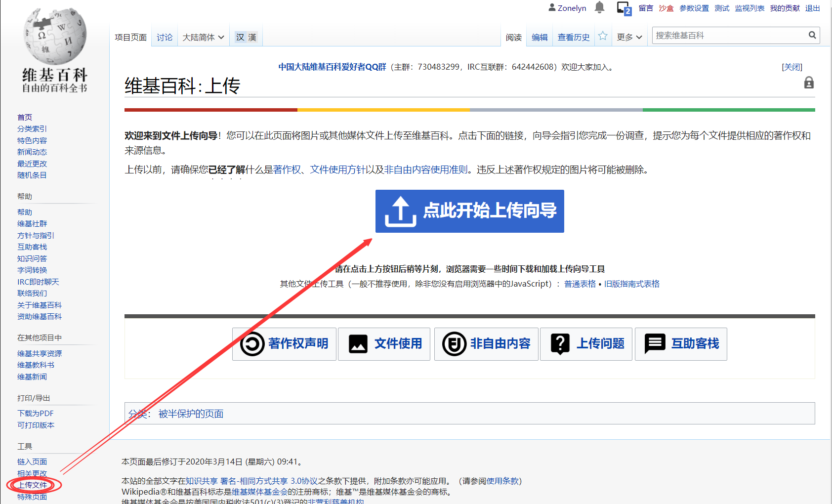Click the star watchlist icon
832x504 pixels.
[x=603, y=36]
